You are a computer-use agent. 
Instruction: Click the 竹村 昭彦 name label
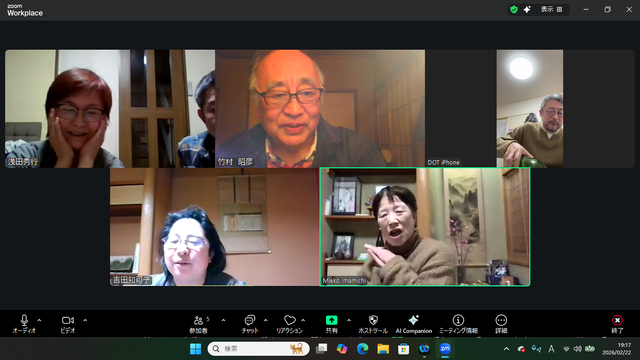[236, 162]
